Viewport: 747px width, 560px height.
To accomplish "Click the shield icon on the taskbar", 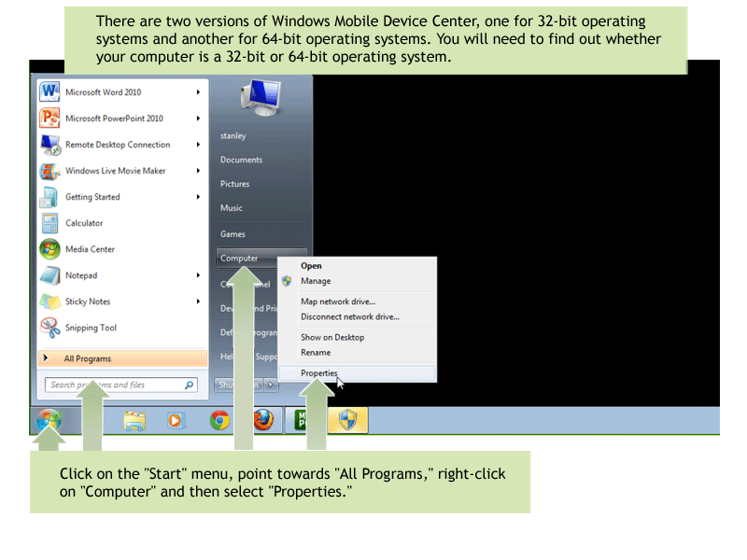I will coord(347,421).
